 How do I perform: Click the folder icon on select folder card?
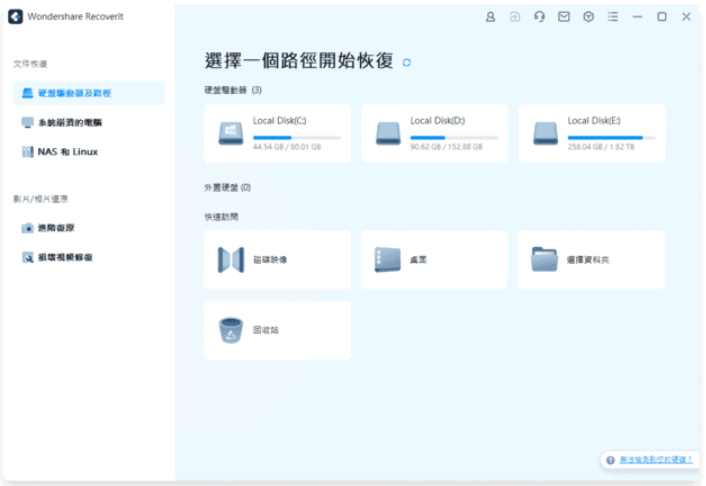coord(544,259)
